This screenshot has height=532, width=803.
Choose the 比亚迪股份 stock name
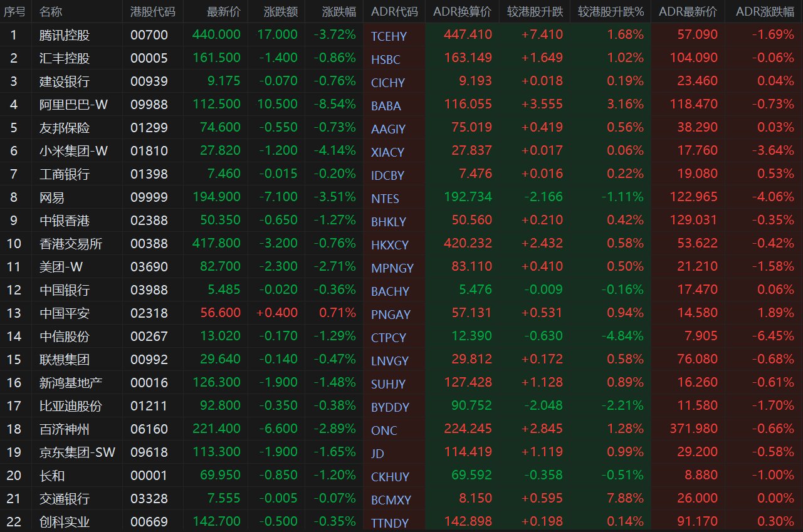point(70,406)
